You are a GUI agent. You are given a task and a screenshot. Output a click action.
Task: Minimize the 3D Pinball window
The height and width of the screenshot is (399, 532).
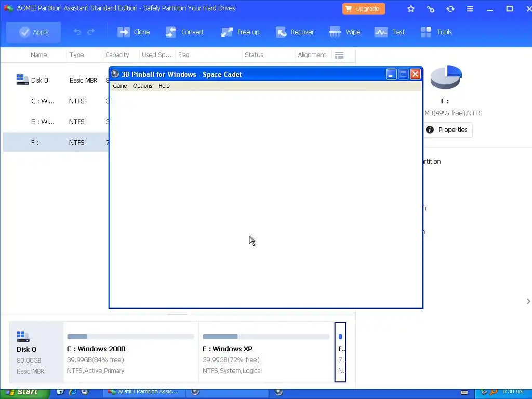391,74
